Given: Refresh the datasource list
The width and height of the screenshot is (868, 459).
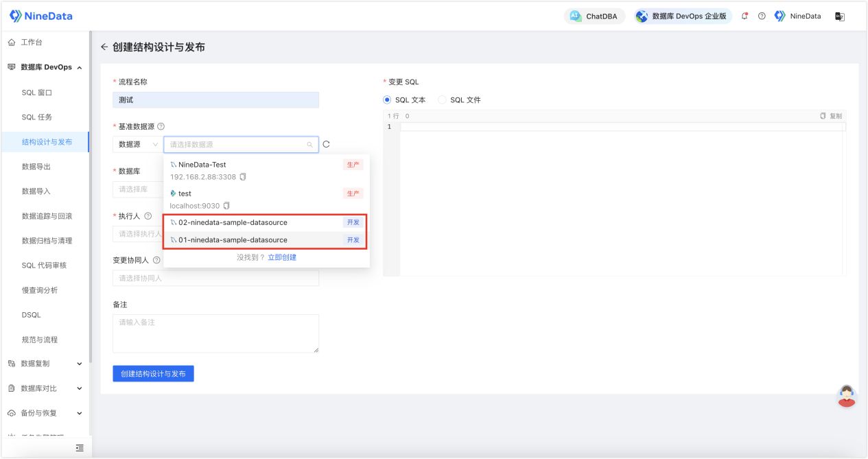Looking at the screenshot, I should [x=327, y=145].
